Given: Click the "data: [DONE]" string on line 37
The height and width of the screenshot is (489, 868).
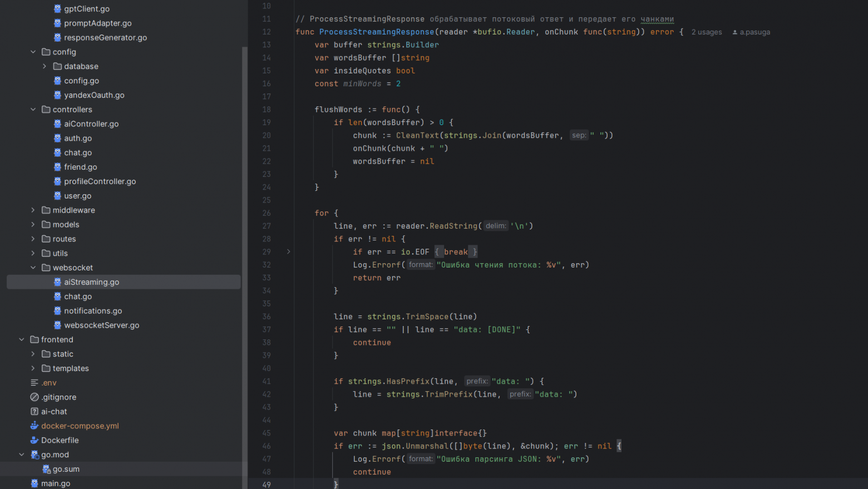Looking at the screenshot, I should (487, 330).
